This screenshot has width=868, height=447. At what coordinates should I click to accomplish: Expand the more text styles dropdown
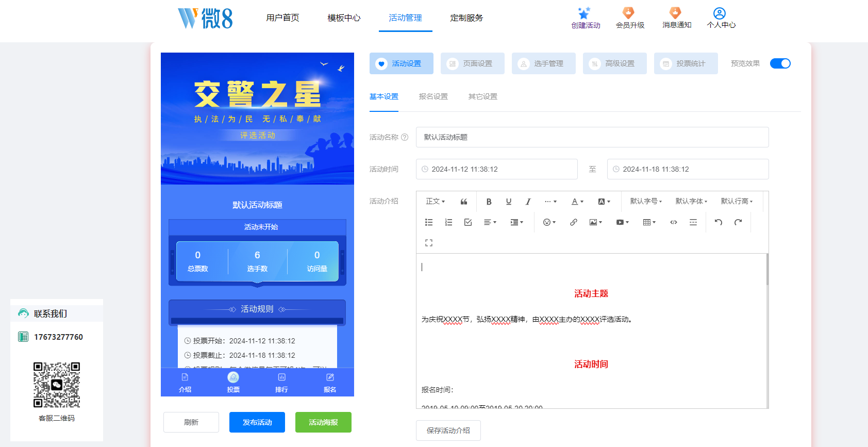(x=550, y=202)
